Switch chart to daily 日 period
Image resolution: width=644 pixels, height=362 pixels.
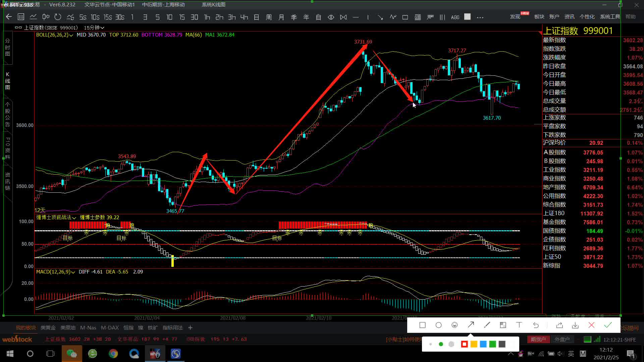pos(256,17)
